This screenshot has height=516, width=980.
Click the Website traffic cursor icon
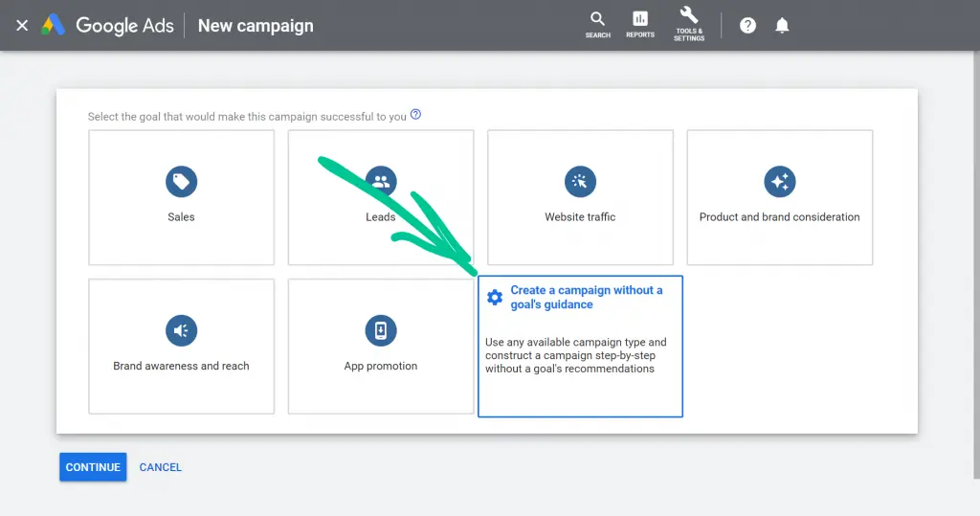[580, 181]
